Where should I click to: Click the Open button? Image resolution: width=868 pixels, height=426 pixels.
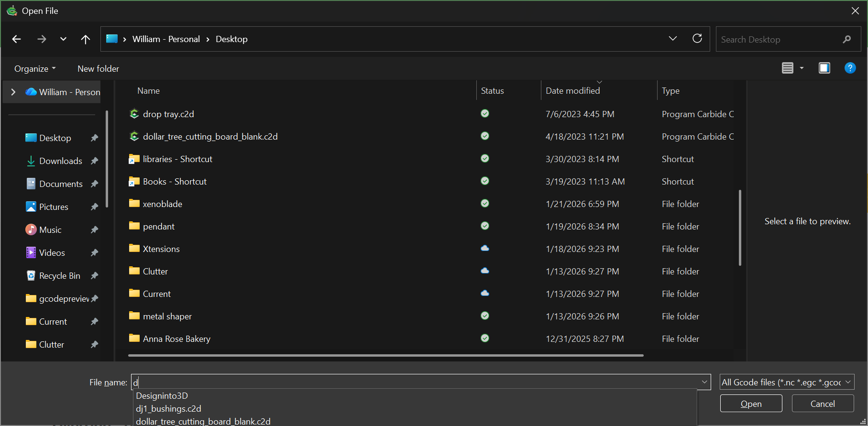point(750,404)
